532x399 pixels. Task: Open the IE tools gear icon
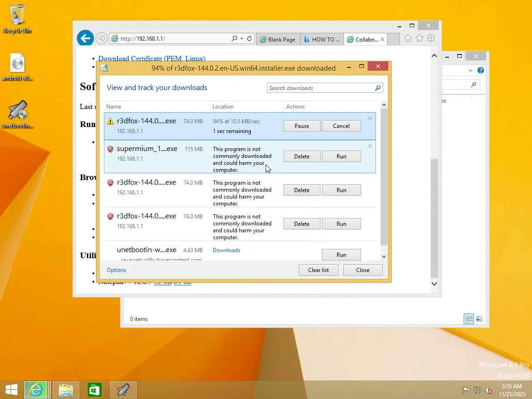(x=431, y=38)
